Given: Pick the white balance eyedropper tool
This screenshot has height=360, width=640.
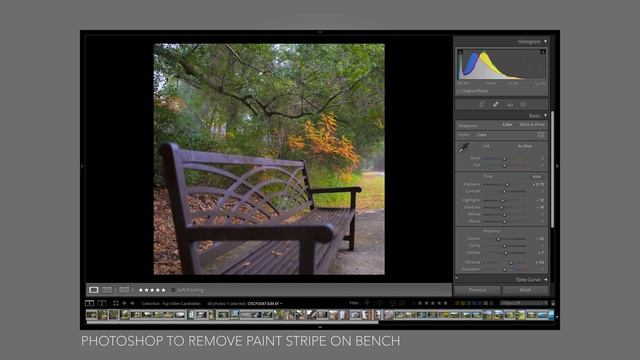Looking at the screenshot, I should coord(464,148).
